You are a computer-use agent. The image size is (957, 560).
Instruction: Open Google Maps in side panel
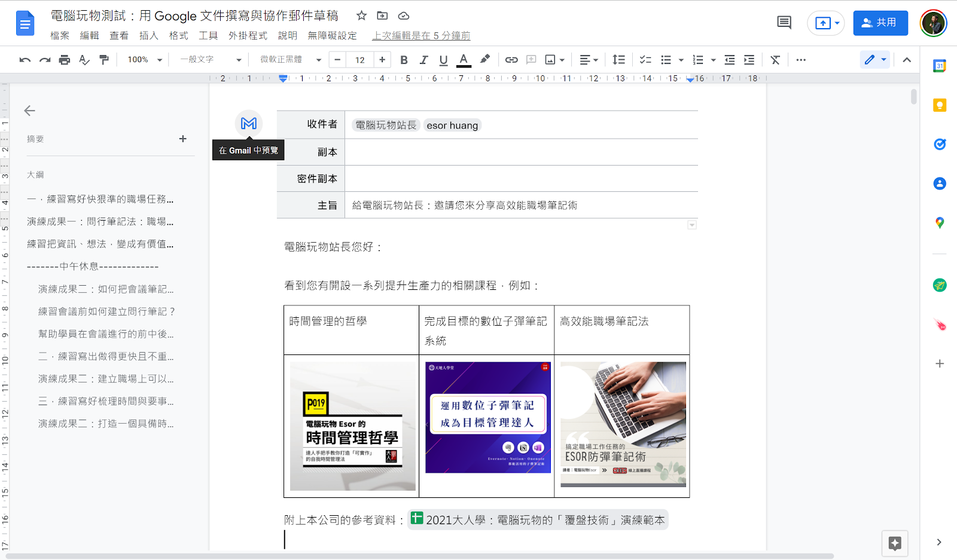(940, 223)
